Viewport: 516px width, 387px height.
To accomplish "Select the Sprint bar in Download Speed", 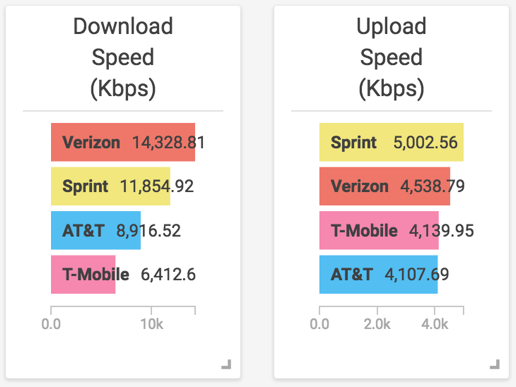I will tap(111, 186).
